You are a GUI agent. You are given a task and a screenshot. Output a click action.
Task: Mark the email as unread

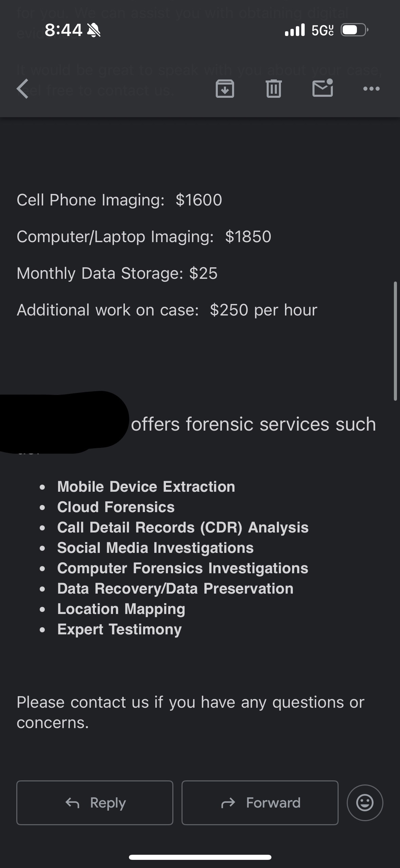coord(323,88)
